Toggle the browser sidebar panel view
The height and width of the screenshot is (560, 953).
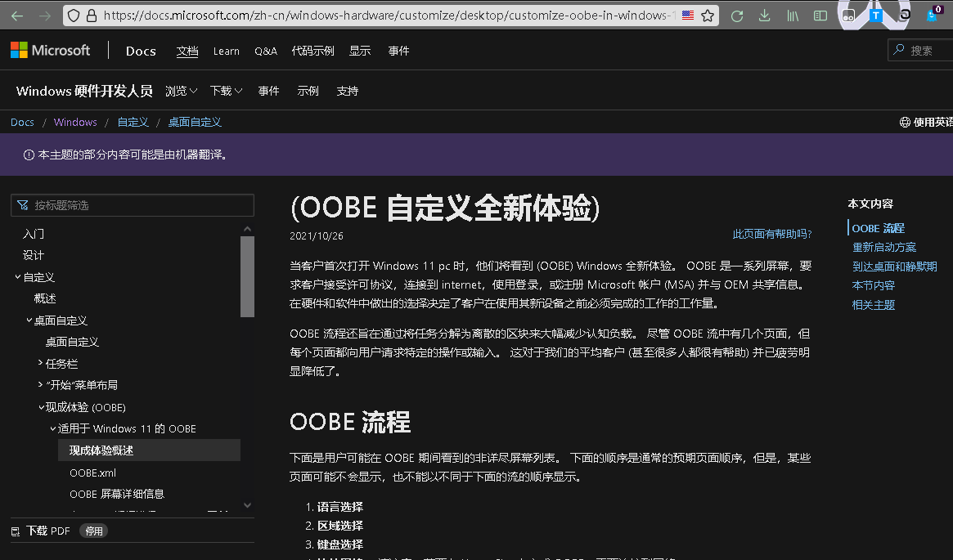(x=819, y=16)
